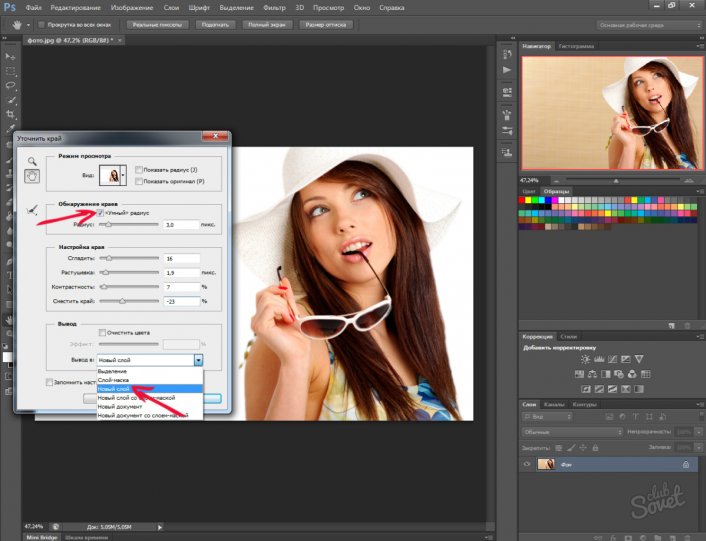Click the "Полный экран" button
The width and height of the screenshot is (706, 541).
(267, 25)
